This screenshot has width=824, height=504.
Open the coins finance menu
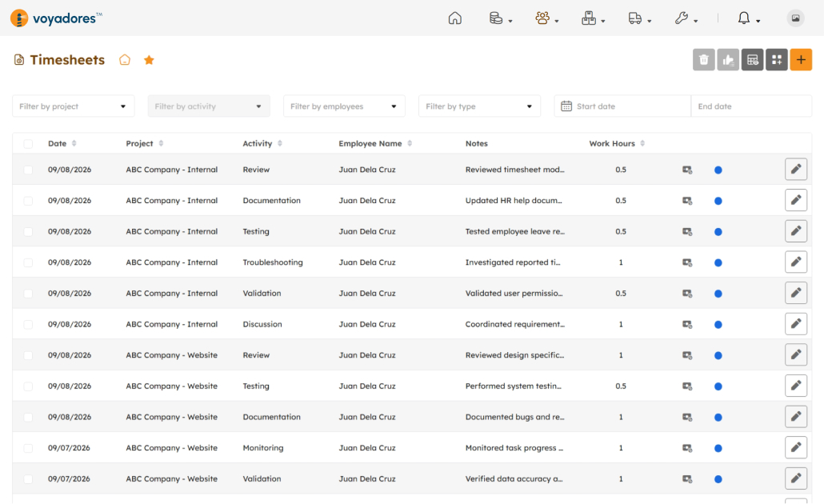500,18
